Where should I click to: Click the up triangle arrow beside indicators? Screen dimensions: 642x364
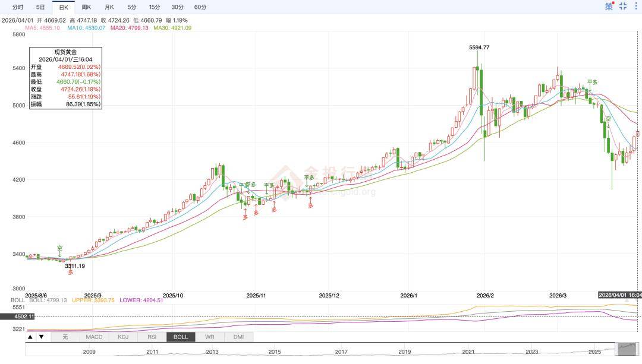pyautogui.click(x=31, y=337)
